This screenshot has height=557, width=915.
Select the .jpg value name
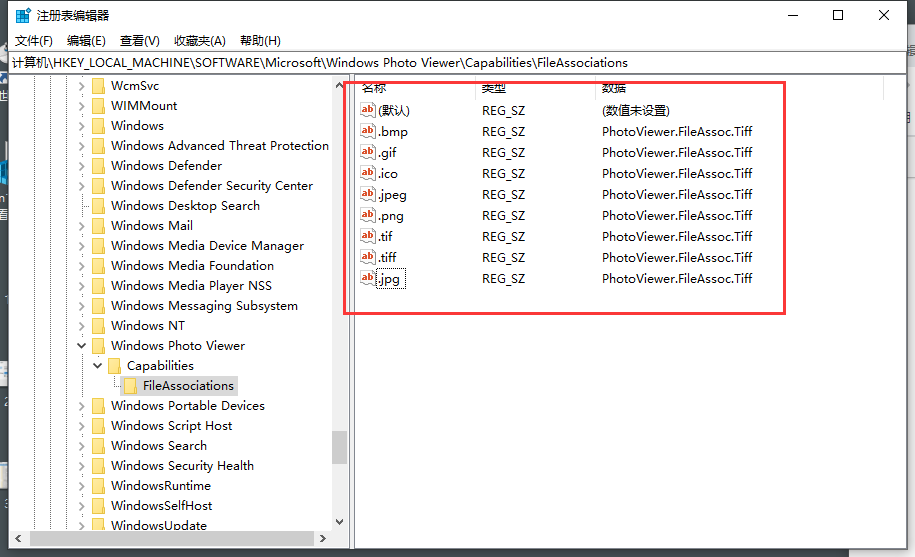coord(390,279)
